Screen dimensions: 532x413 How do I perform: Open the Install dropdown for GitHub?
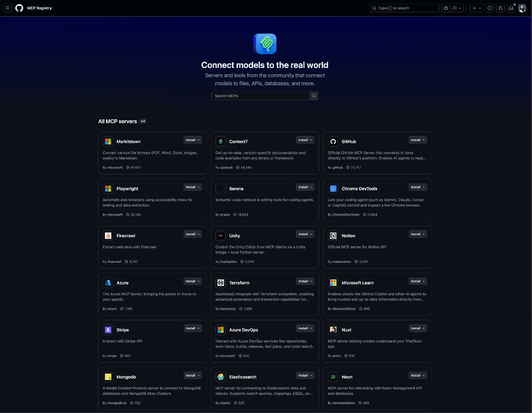click(418, 140)
